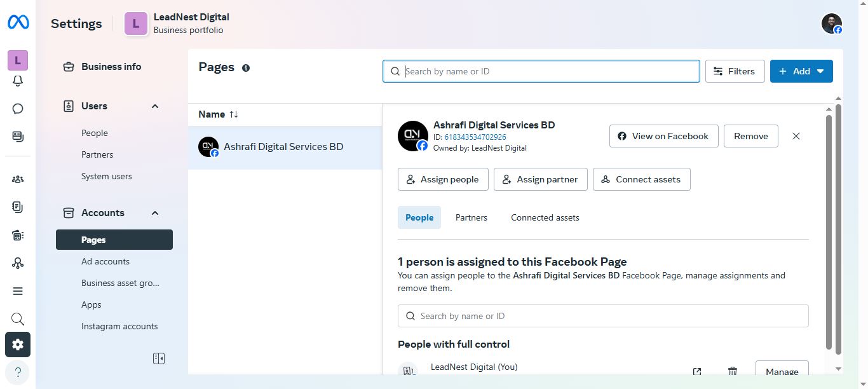The height and width of the screenshot is (389, 868).
Task: Click the purple L portfolio icon in the left rail
Action: tap(18, 60)
